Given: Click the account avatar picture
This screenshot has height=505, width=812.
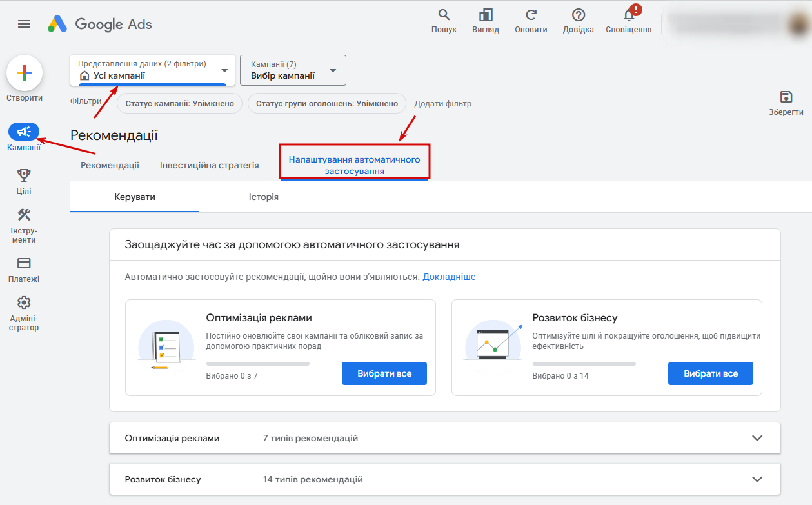Looking at the screenshot, I should pyautogui.click(x=798, y=24).
